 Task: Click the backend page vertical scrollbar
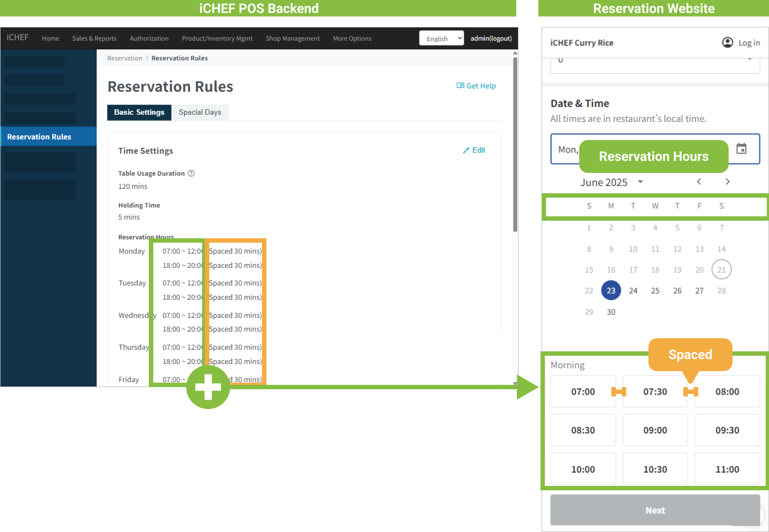click(x=515, y=143)
